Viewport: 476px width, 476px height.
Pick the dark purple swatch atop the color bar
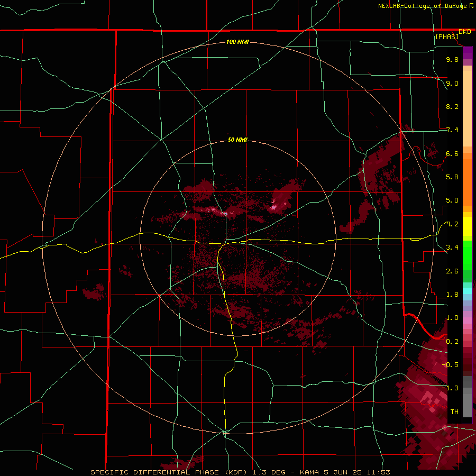coord(467,51)
